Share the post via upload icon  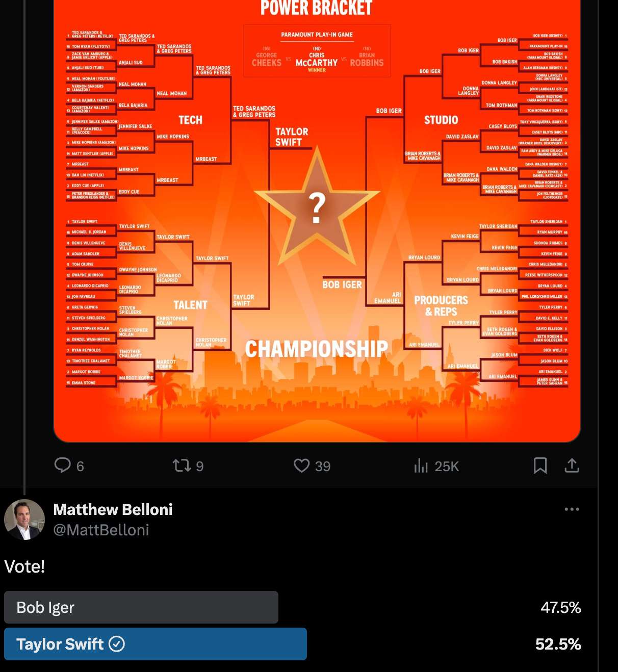pyautogui.click(x=572, y=466)
